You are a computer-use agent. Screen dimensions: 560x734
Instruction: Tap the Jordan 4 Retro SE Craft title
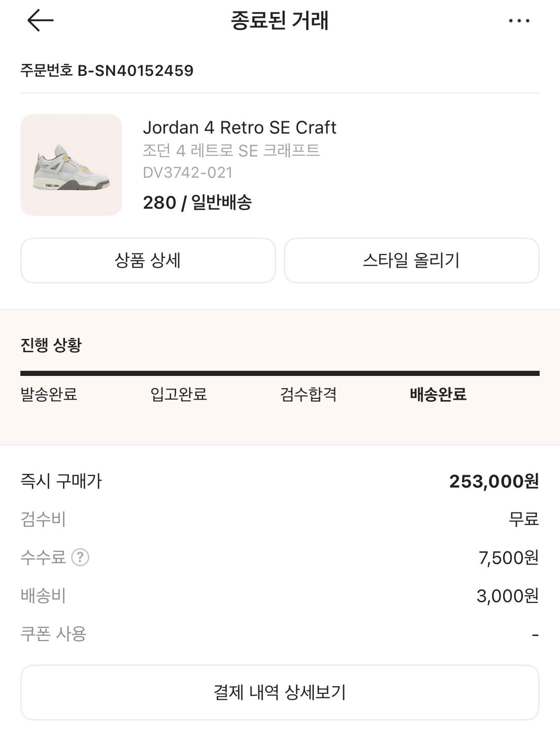tap(239, 127)
